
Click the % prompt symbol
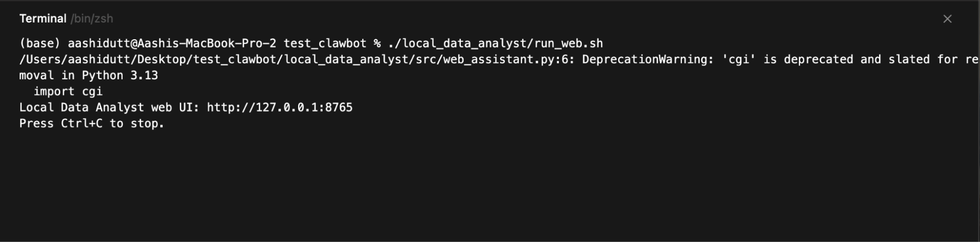click(x=377, y=43)
